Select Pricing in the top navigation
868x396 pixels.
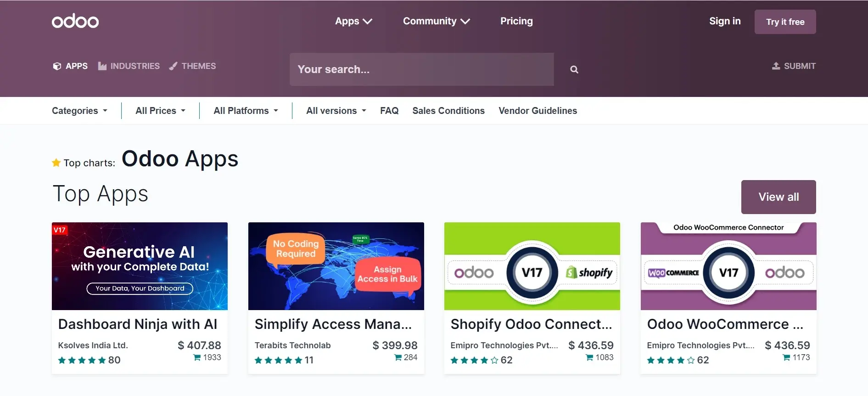point(516,21)
